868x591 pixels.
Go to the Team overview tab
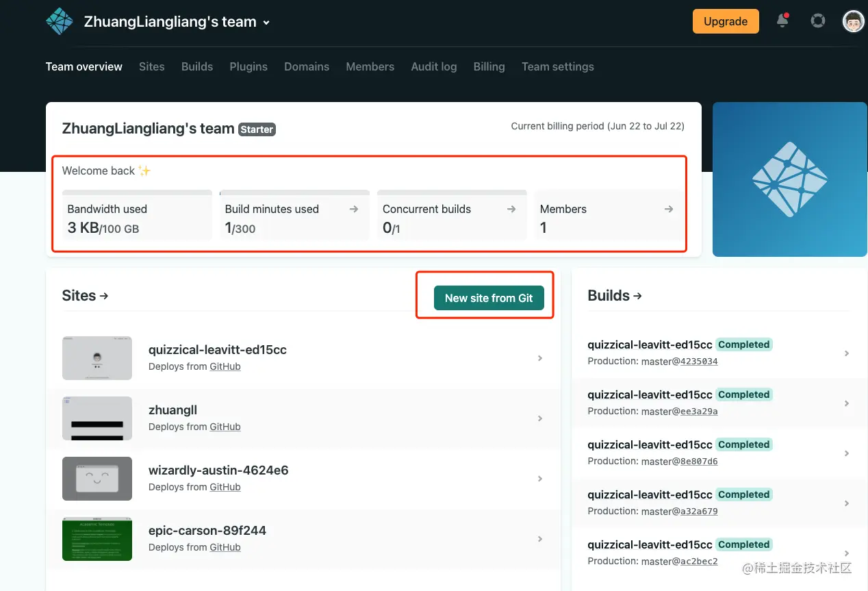click(84, 66)
